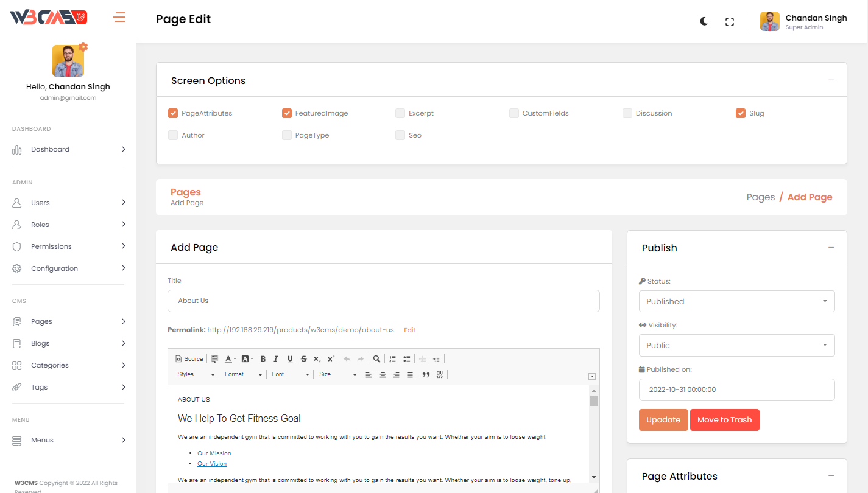Insert a numbered list in the editor
868x493 pixels.
pos(392,359)
